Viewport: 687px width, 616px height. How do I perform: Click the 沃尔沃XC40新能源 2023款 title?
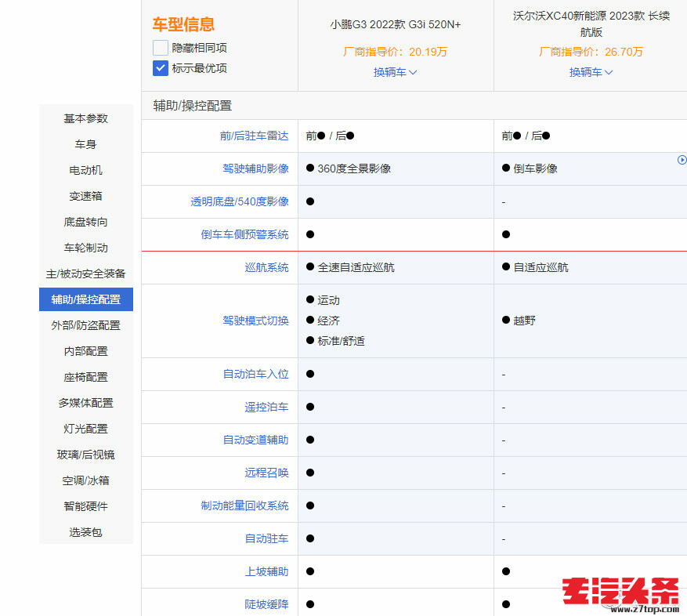tap(591, 24)
